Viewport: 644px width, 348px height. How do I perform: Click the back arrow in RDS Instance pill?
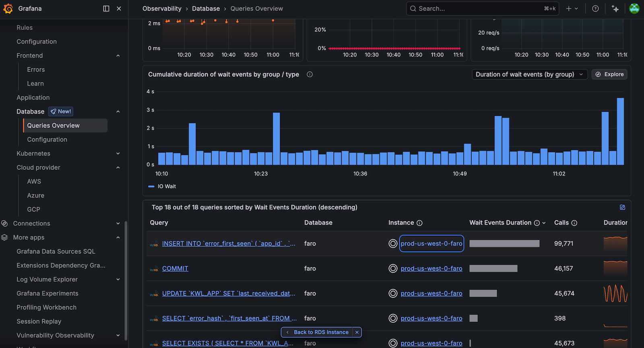click(x=287, y=332)
